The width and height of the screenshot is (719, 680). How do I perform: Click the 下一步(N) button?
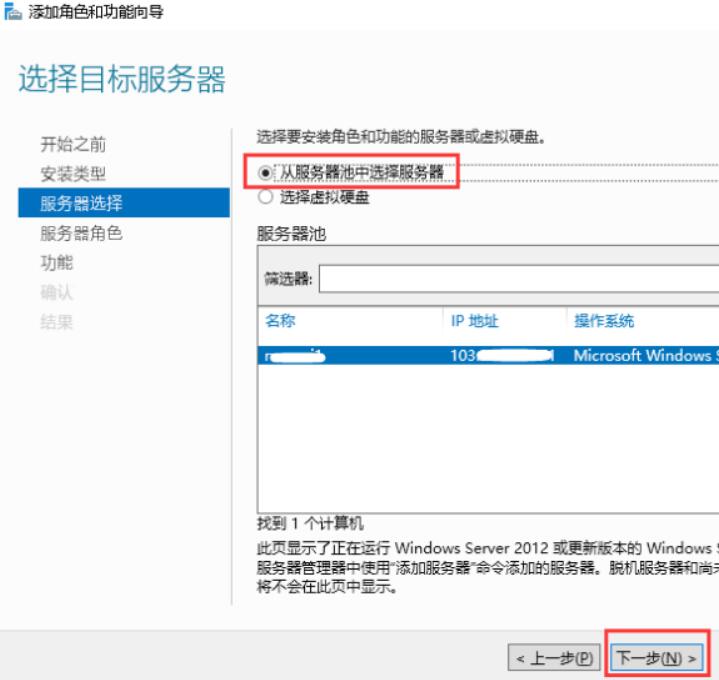pyautogui.click(x=657, y=658)
